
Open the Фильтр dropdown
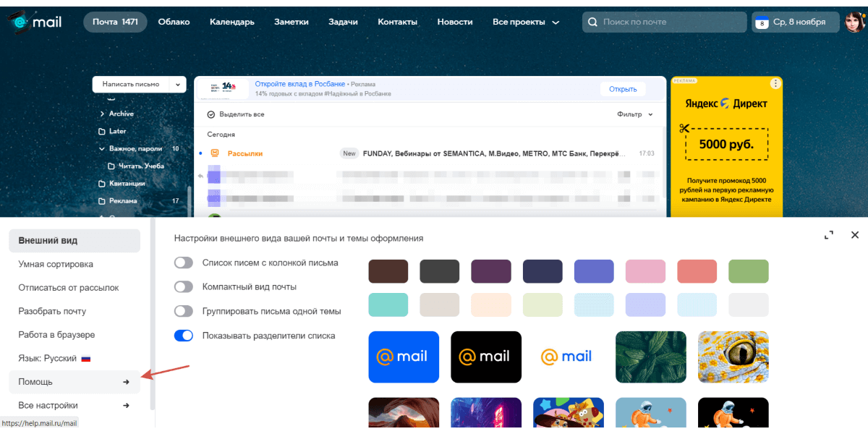635,114
